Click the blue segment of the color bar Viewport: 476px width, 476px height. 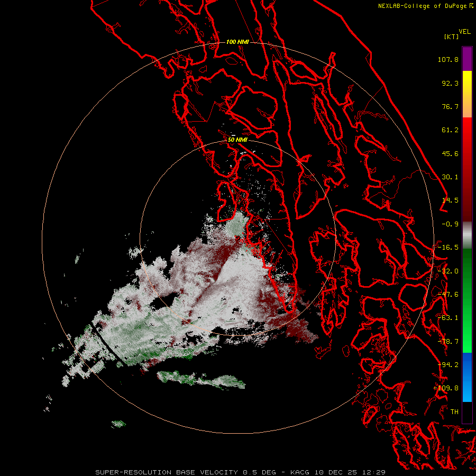467,377
